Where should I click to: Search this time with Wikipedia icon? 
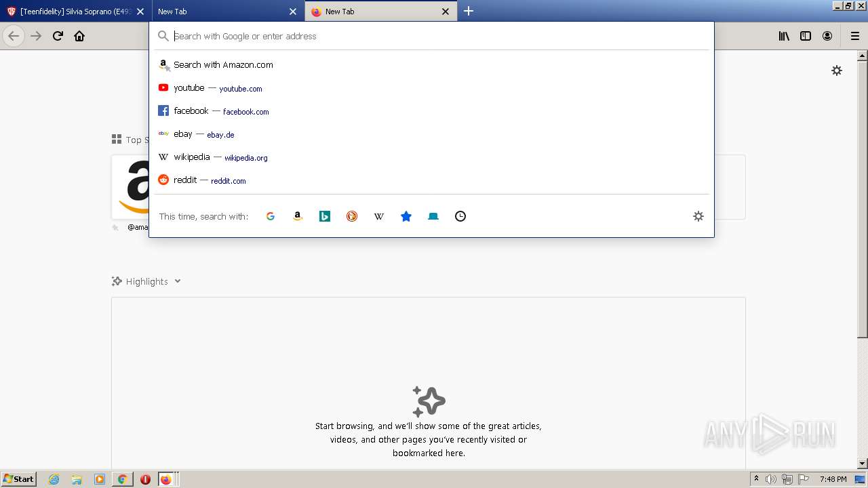[x=379, y=216]
